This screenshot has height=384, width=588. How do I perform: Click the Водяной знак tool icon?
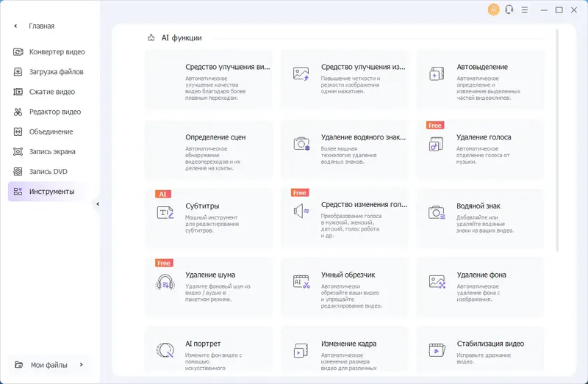437,213
